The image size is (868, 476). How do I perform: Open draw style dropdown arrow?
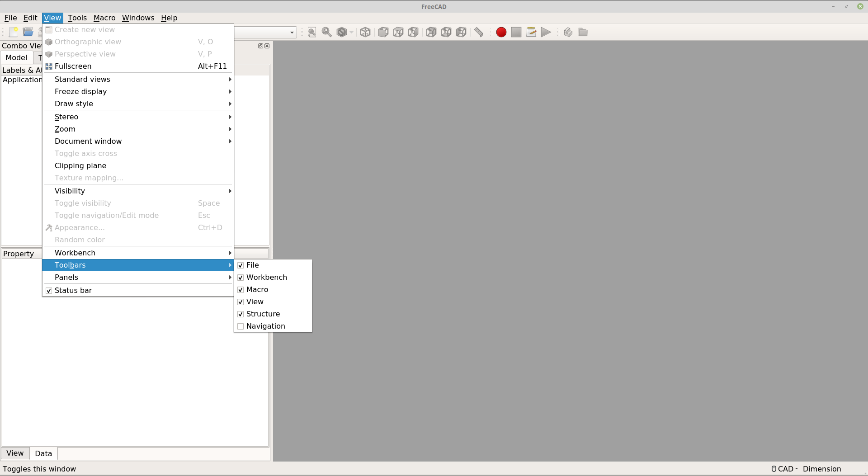tap(351, 32)
